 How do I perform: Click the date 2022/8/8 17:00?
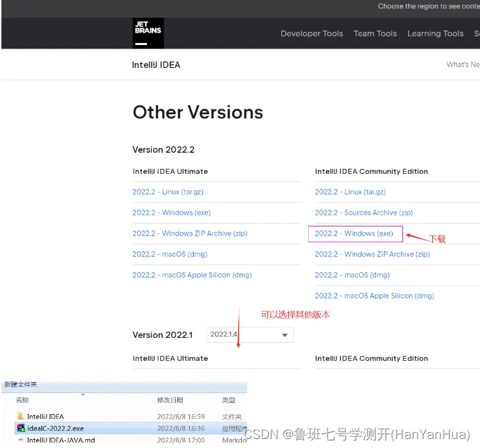pos(181,440)
